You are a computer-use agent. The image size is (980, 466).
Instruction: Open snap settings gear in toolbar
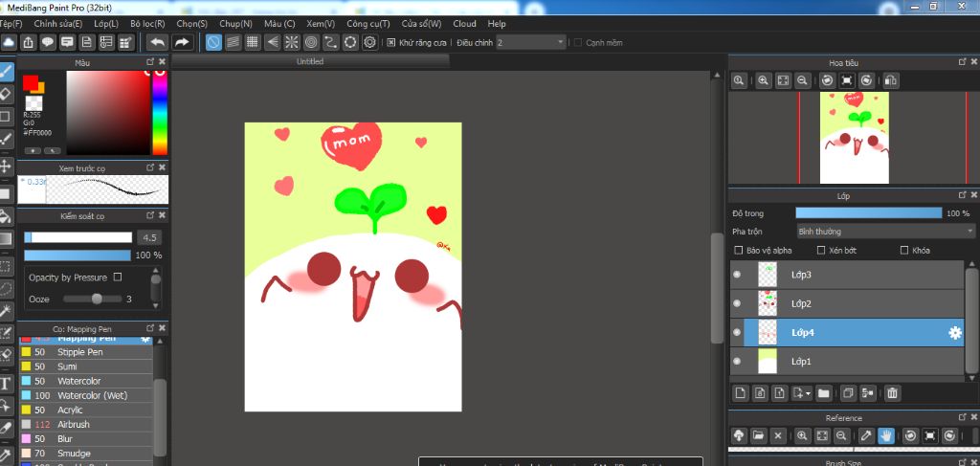coord(370,42)
